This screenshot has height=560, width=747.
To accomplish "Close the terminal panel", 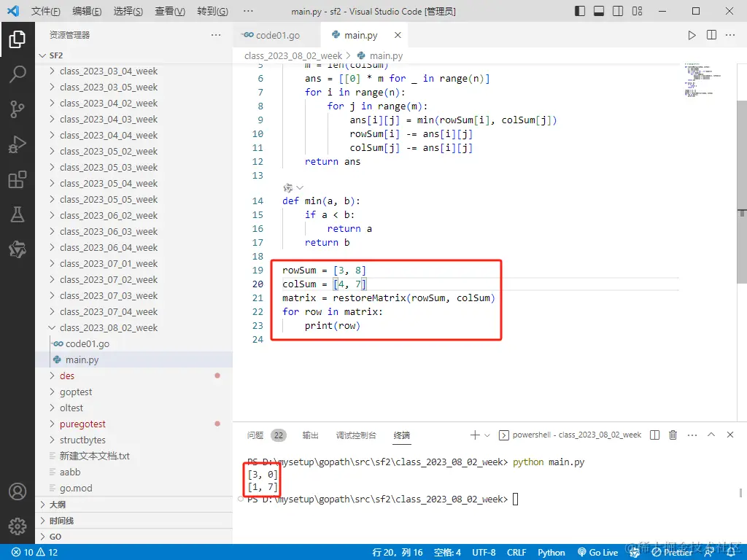I will pos(729,435).
